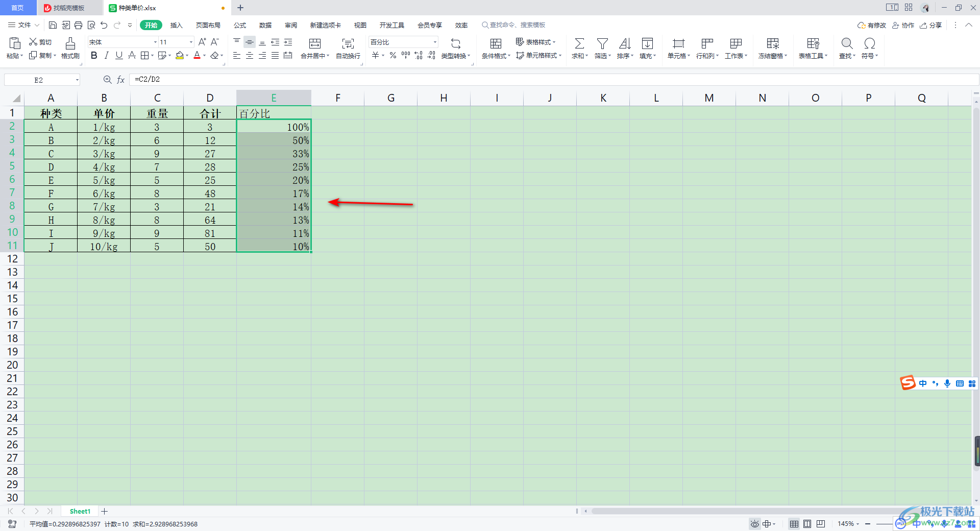Click the 分享 share button
Viewport: 980px width, 531px height.
click(930, 25)
